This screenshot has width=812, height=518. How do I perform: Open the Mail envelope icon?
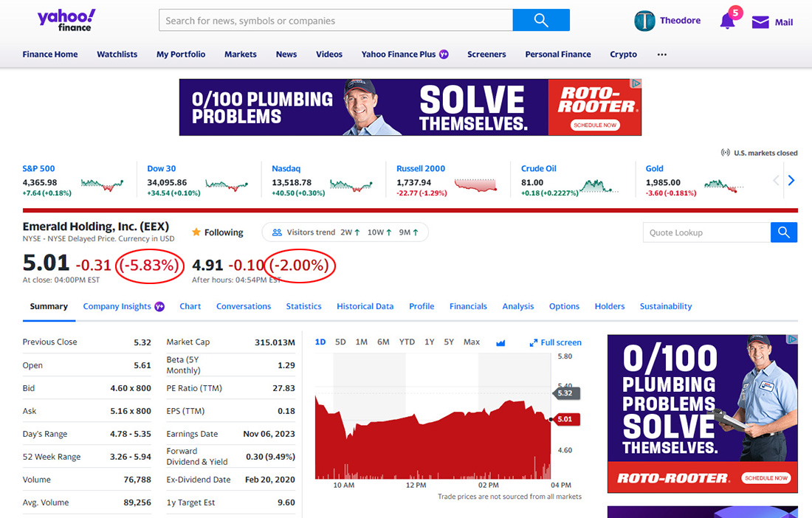pos(760,22)
